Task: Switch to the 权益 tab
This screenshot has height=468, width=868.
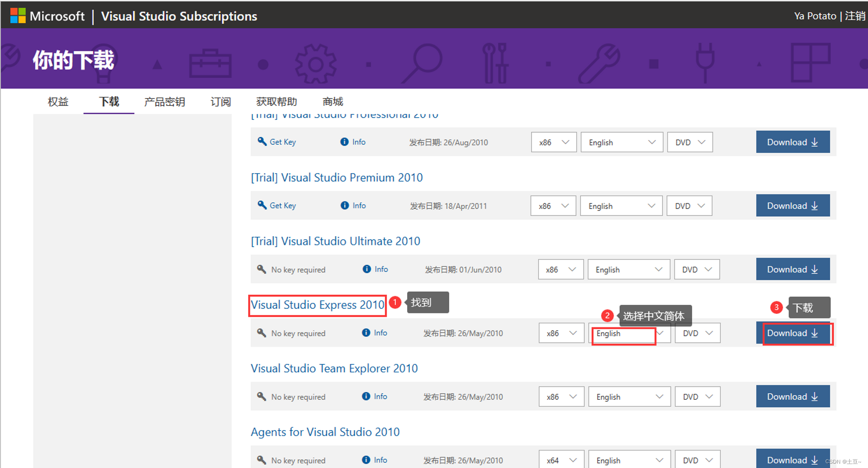Action: pos(58,102)
